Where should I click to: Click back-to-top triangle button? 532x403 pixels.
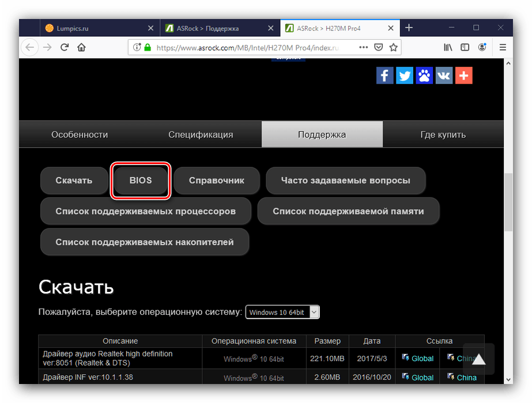[478, 359]
